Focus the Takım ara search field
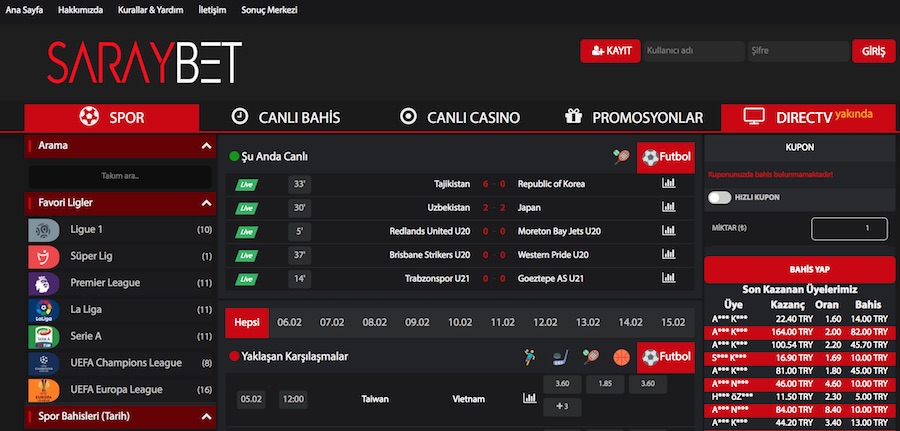Image resolution: width=900 pixels, height=431 pixels. tap(120, 176)
